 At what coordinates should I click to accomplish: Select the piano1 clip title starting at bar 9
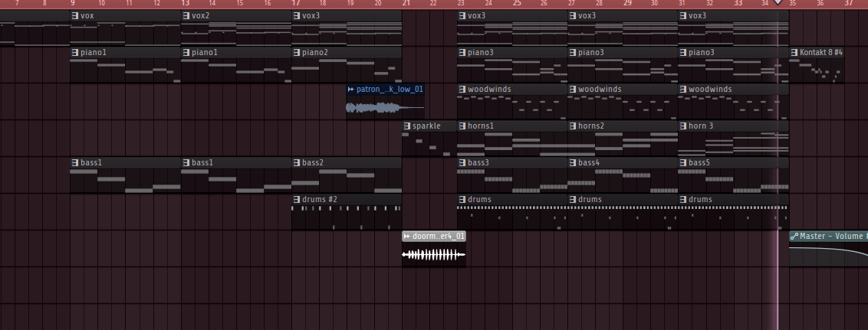94,53
